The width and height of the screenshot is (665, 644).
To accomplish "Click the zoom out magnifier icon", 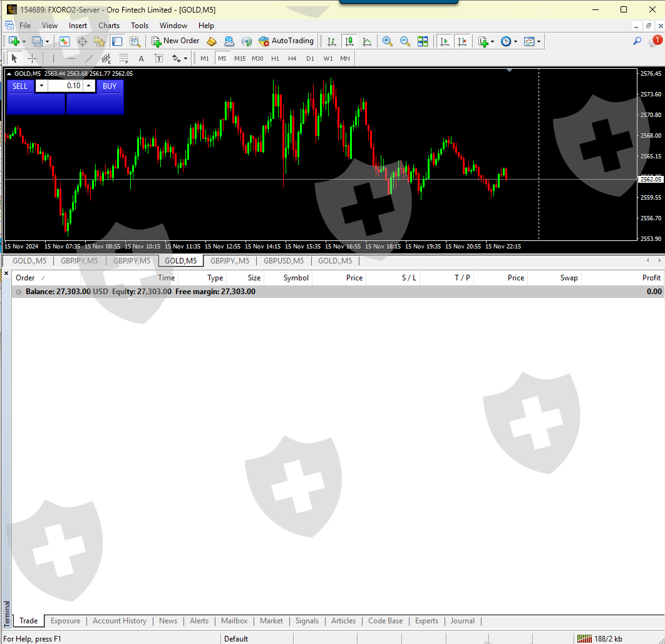I will tap(405, 41).
